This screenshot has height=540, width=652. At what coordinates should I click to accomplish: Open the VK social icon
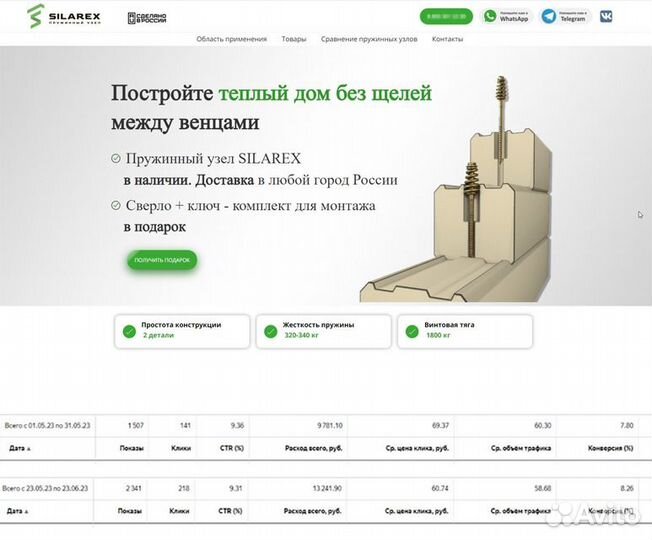pos(606,17)
